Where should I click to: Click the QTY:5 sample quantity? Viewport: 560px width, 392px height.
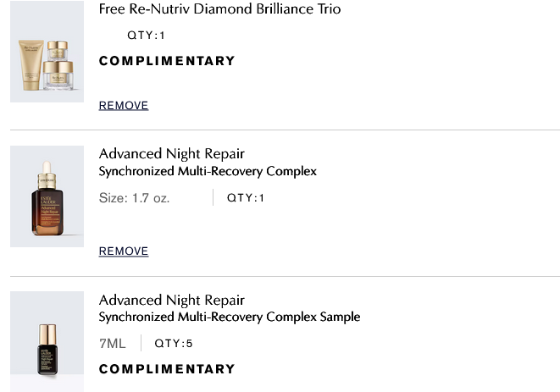[174, 344]
